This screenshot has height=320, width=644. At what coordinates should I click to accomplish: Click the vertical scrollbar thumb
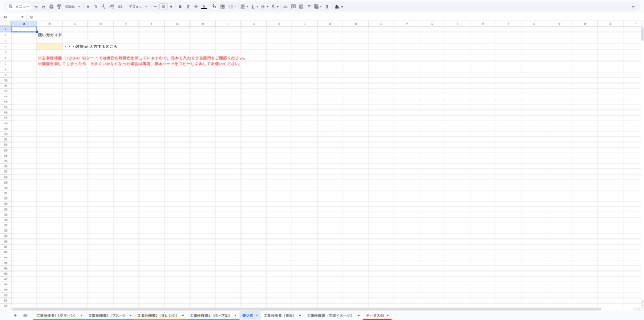coord(642,33)
